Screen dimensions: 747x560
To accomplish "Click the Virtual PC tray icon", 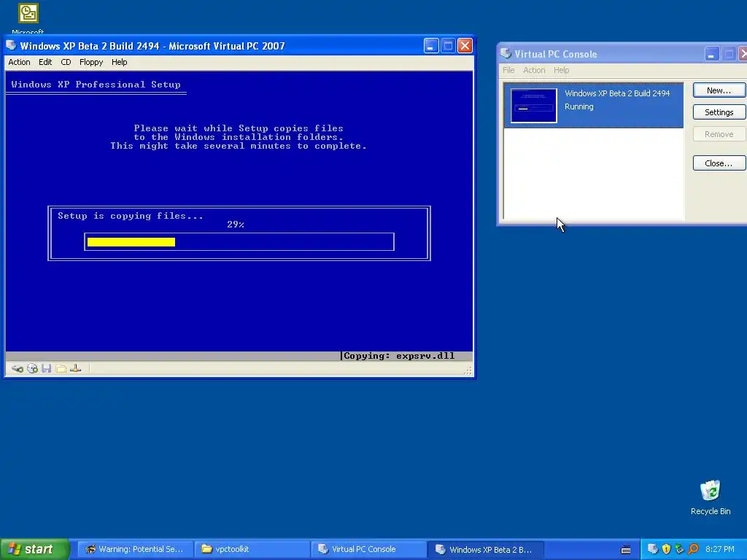I will pos(653,549).
